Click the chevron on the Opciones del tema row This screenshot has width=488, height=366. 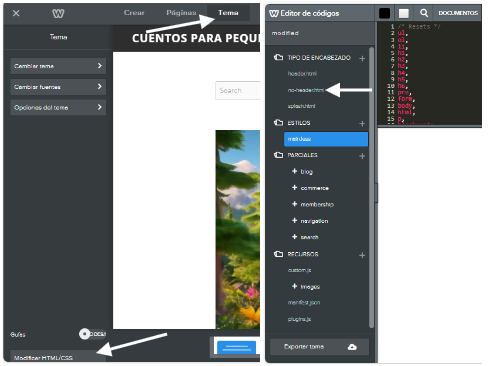[99, 107]
